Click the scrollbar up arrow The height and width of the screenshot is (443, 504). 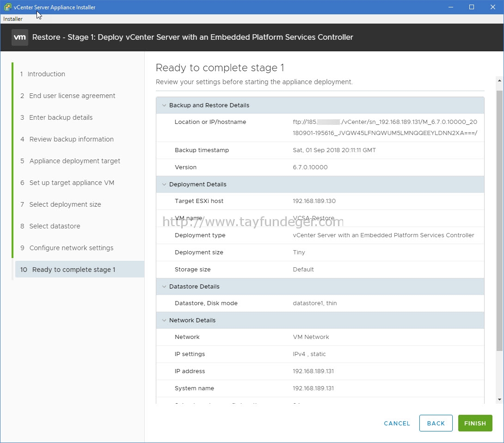coord(499,80)
